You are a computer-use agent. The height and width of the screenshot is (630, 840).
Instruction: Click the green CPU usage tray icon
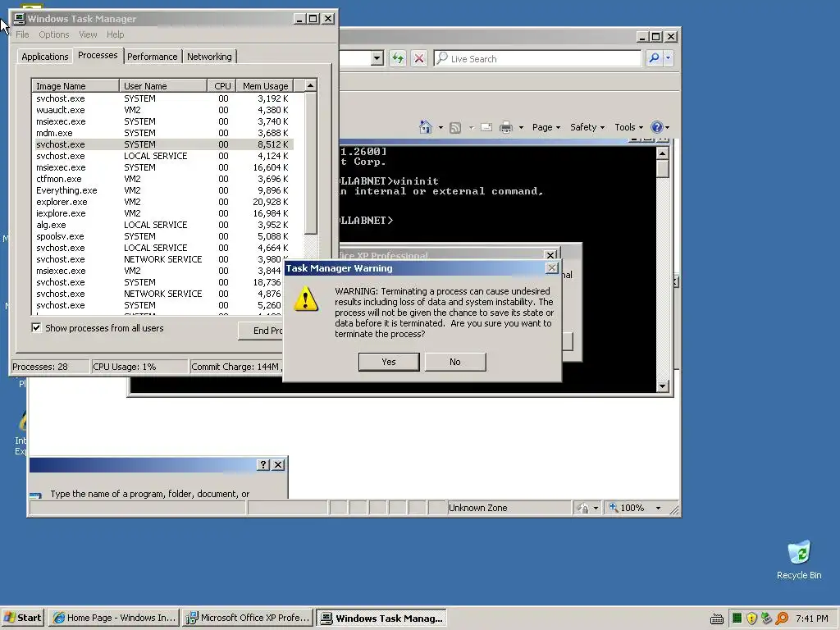[737, 619]
